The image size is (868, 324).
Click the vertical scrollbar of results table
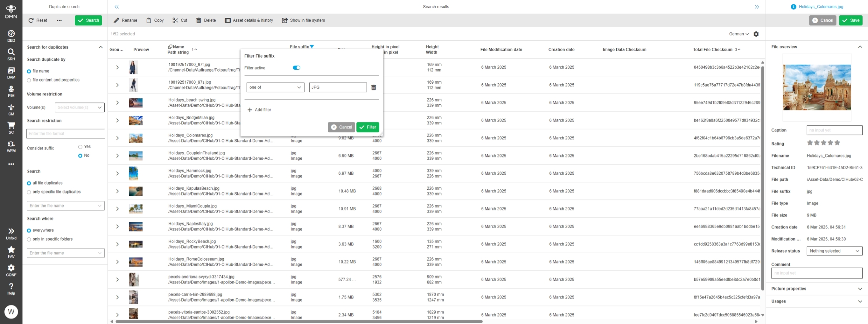[763, 179]
